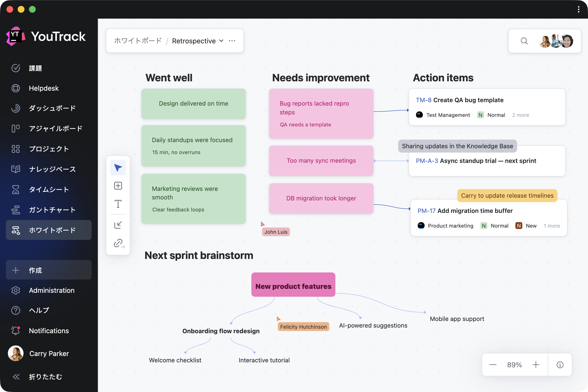Click the import arrow tool icon
The height and width of the screenshot is (392, 588).
point(118,225)
